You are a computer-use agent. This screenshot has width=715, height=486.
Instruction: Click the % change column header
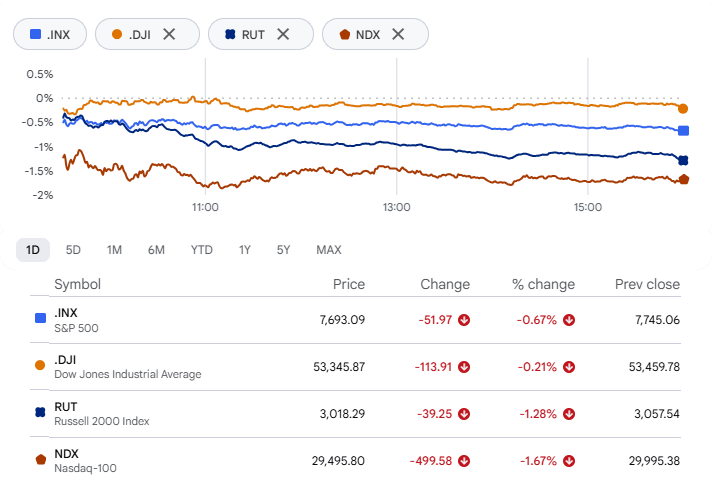(x=543, y=284)
